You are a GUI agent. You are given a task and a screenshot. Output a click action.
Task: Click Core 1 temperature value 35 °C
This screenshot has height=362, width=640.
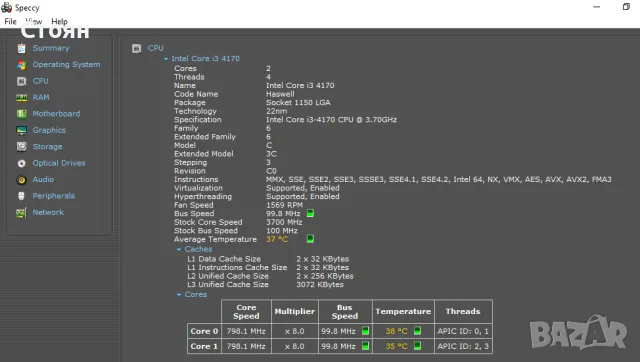(397, 346)
